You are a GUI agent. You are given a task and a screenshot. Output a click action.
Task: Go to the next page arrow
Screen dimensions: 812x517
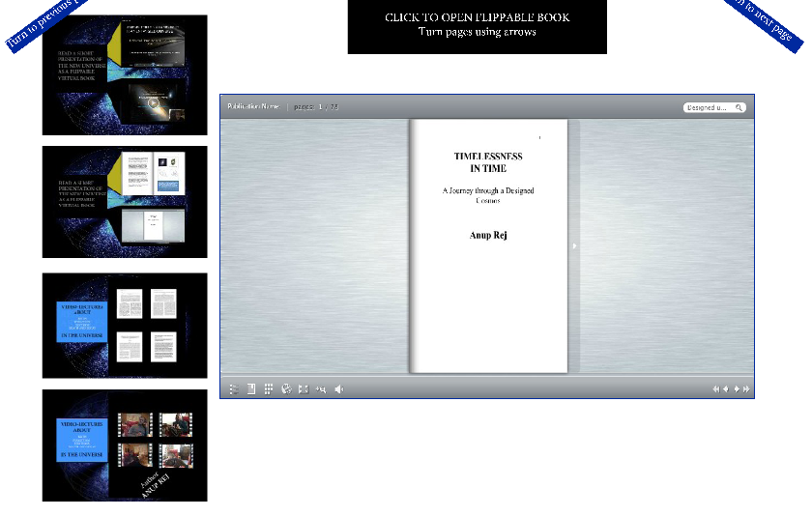click(x=737, y=389)
